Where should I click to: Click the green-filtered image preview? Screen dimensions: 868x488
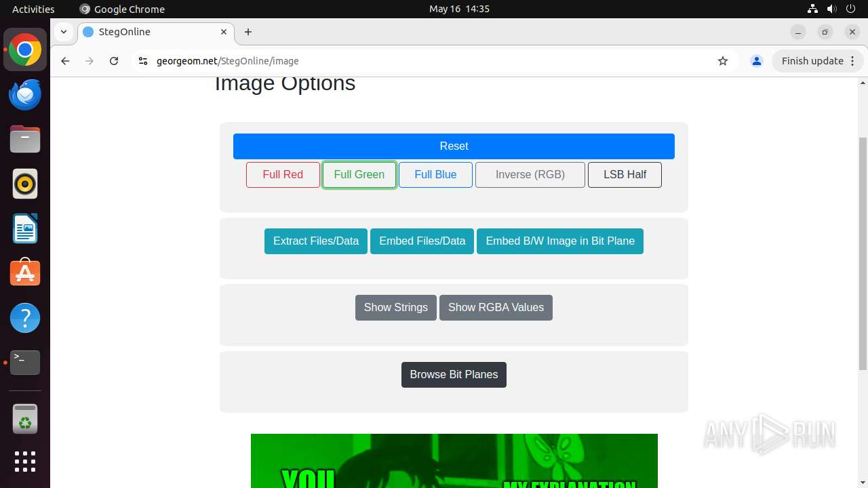(454, 461)
